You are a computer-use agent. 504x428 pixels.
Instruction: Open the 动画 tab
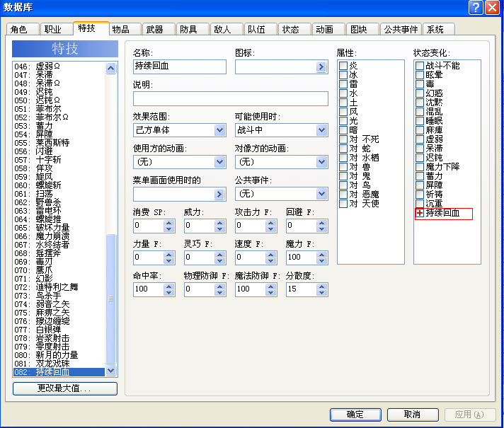(x=328, y=29)
